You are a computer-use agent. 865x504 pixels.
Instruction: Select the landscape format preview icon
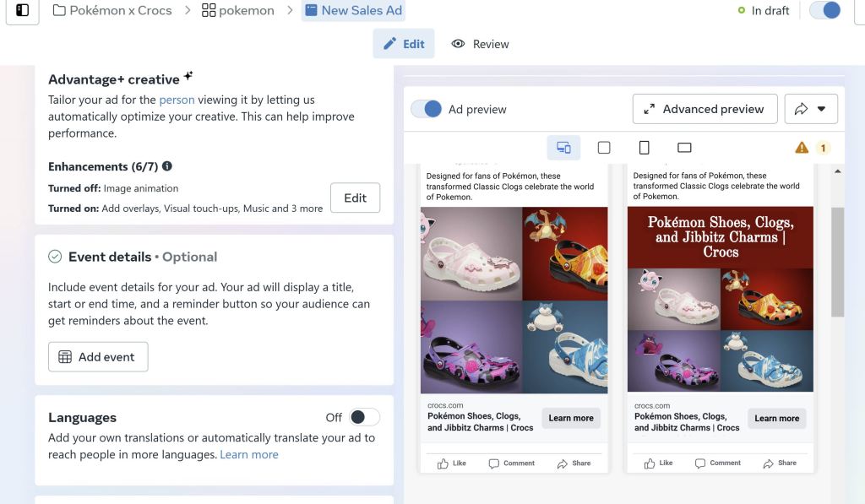click(x=684, y=148)
